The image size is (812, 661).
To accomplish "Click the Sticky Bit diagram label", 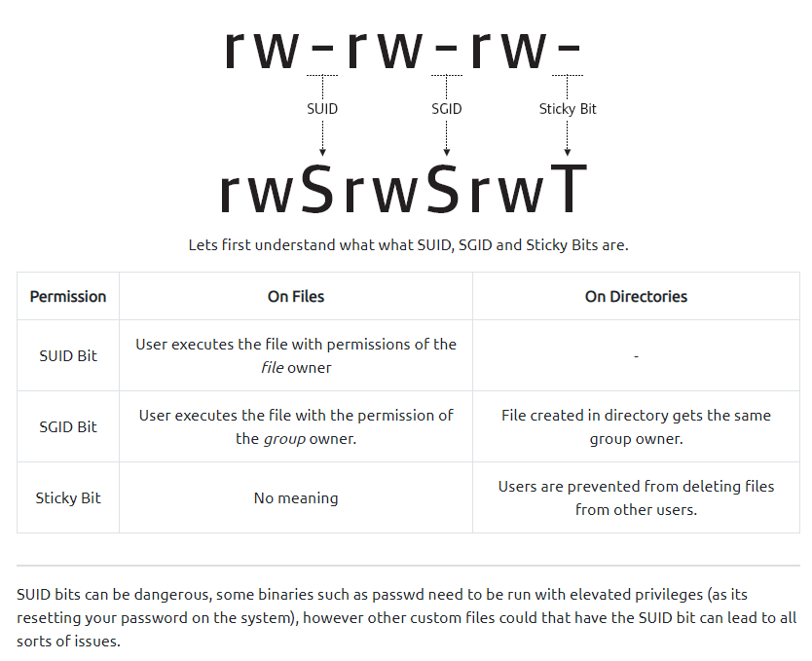I will pos(568,109).
